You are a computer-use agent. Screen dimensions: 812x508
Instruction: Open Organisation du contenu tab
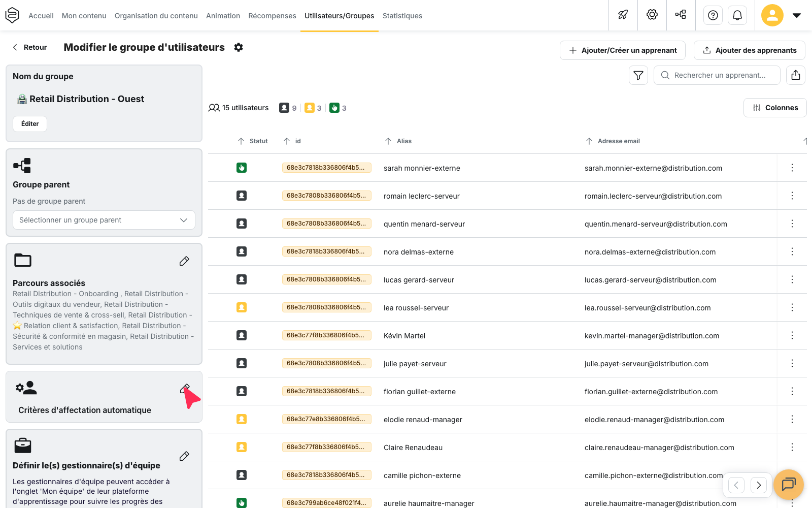coord(156,16)
